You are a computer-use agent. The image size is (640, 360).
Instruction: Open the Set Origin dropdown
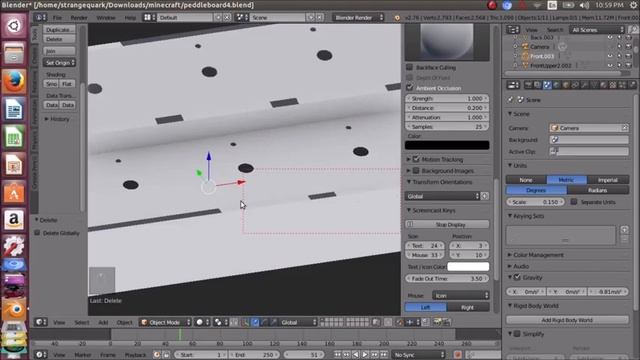click(x=60, y=62)
